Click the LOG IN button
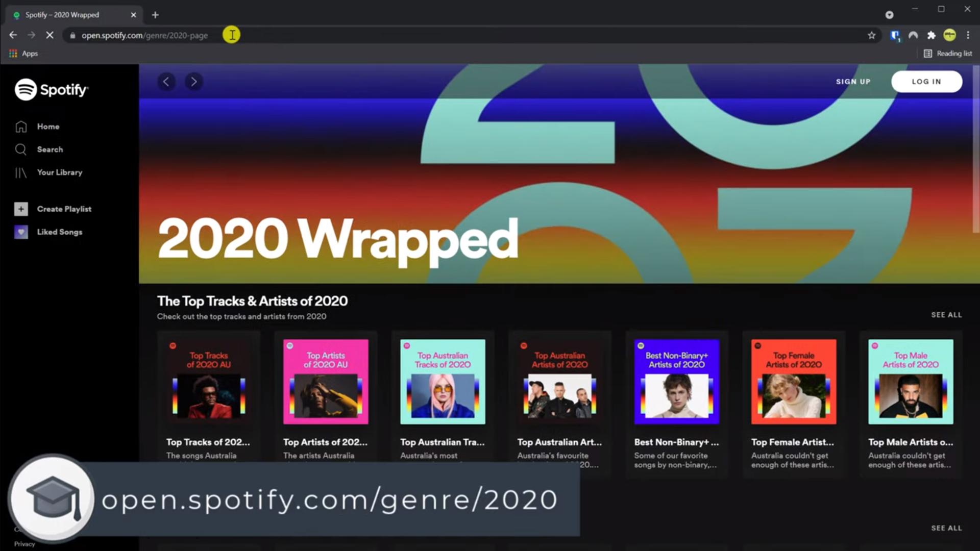This screenshot has height=551, width=980. (x=926, y=81)
